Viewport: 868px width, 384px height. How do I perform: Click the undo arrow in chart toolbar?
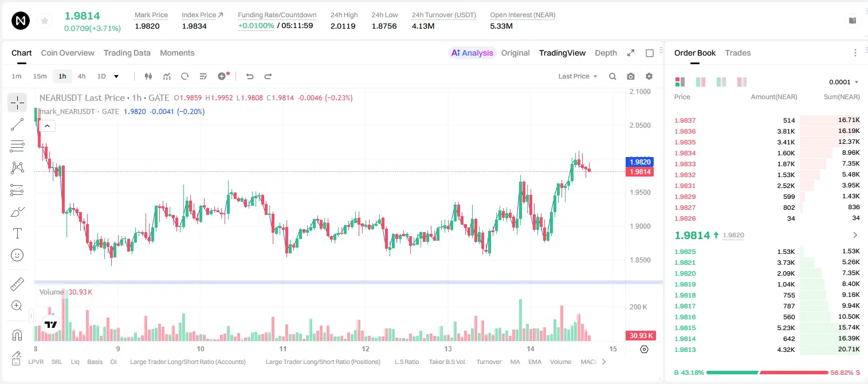[x=250, y=76]
